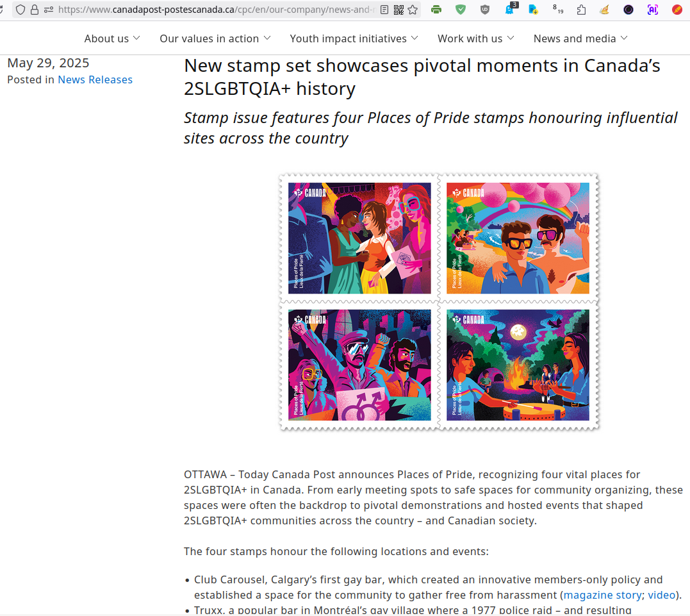Expand the News and media menu

coord(580,38)
